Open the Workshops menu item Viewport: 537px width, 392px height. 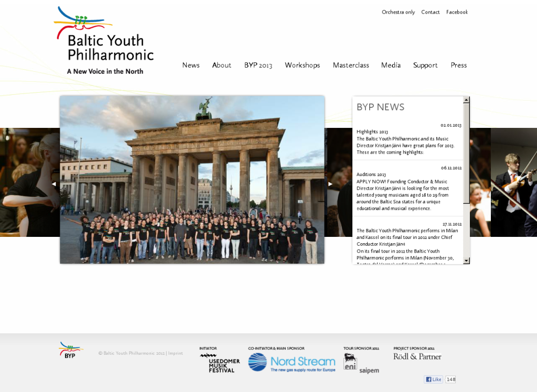point(303,65)
